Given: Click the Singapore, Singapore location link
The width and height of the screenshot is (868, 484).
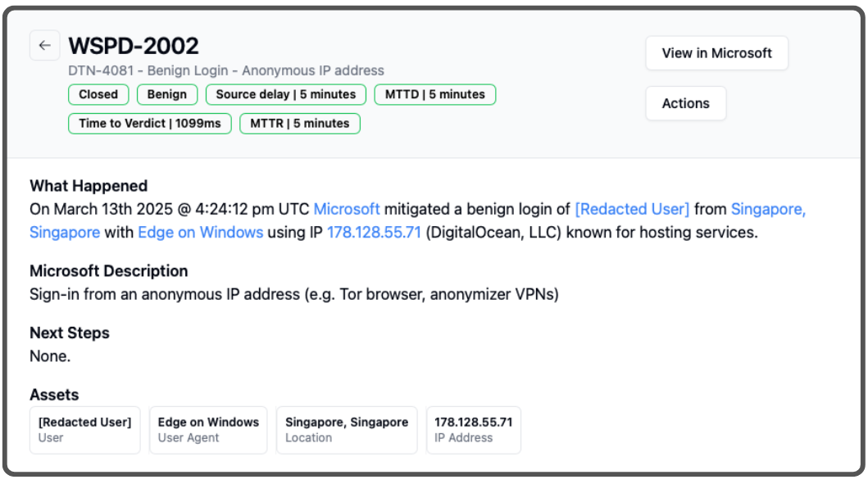Looking at the screenshot, I should click(767, 209).
